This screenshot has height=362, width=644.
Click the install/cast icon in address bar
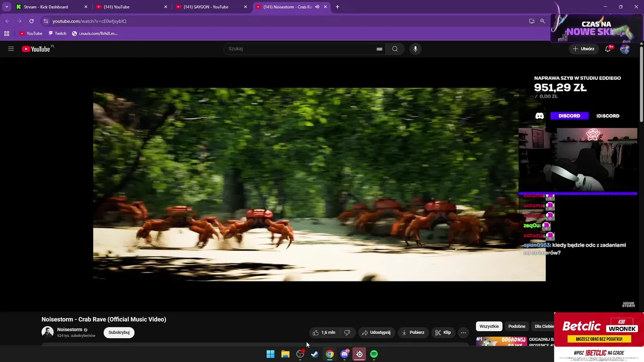click(532, 21)
